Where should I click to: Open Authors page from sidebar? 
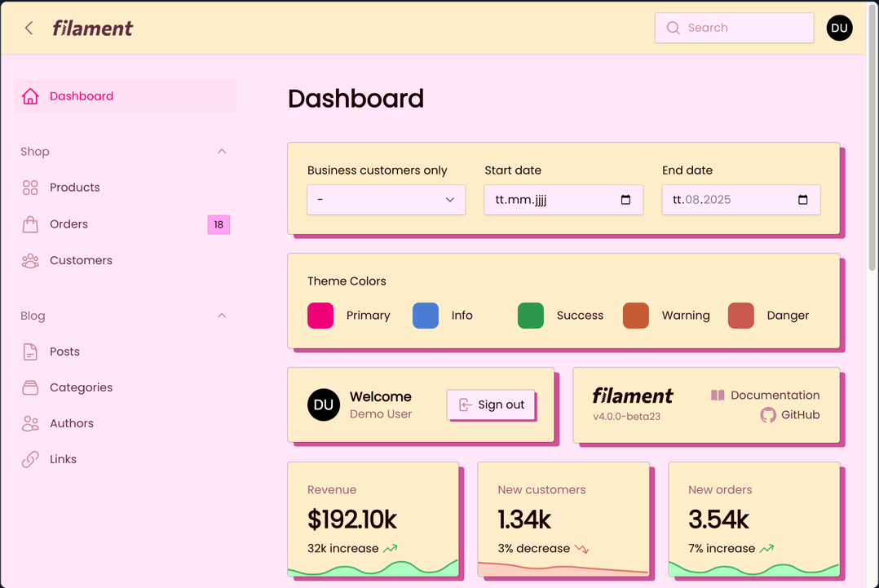72,424
